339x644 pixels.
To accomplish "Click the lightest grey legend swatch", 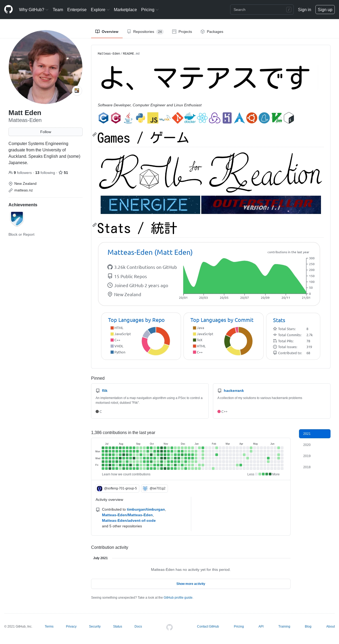I will click(x=256, y=474).
